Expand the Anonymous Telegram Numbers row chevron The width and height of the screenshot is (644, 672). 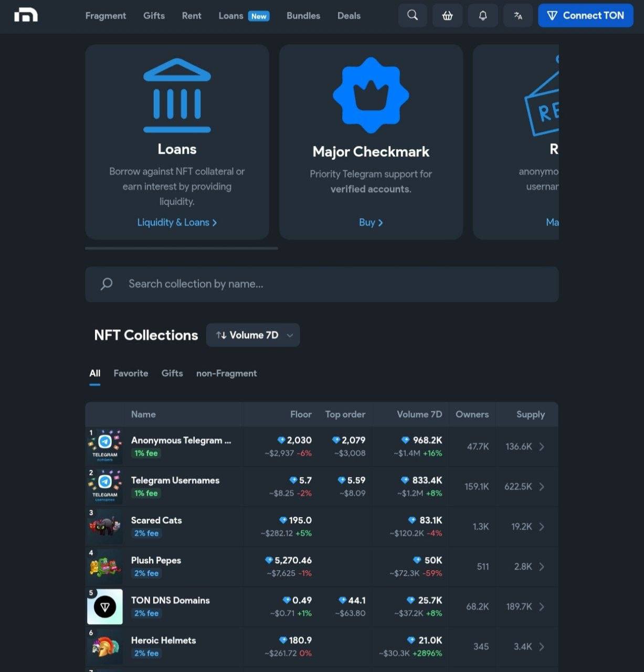point(542,446)
